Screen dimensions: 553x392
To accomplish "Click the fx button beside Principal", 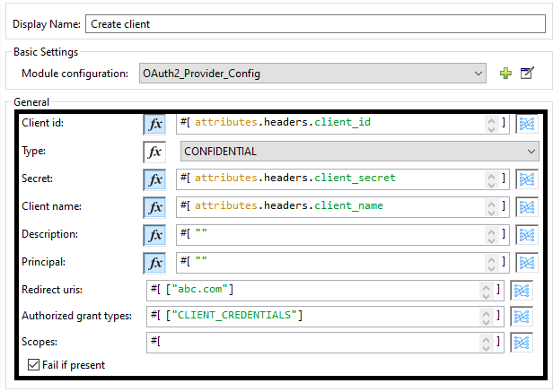I will (154, 263).
